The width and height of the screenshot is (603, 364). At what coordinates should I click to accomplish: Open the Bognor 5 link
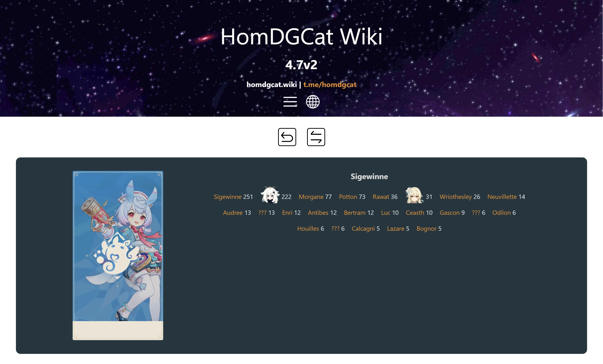[429, 229]
